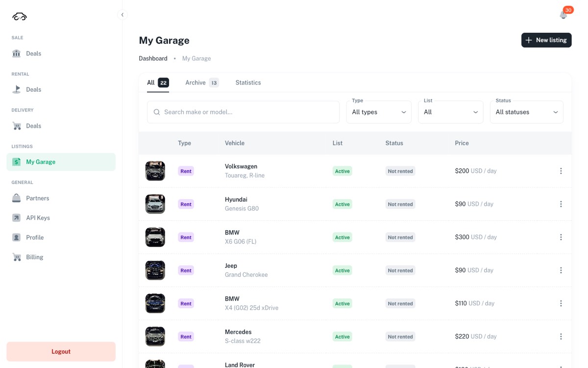Open API Keys page
Viewport: 588px width, 368px height.
coord(61,218)
